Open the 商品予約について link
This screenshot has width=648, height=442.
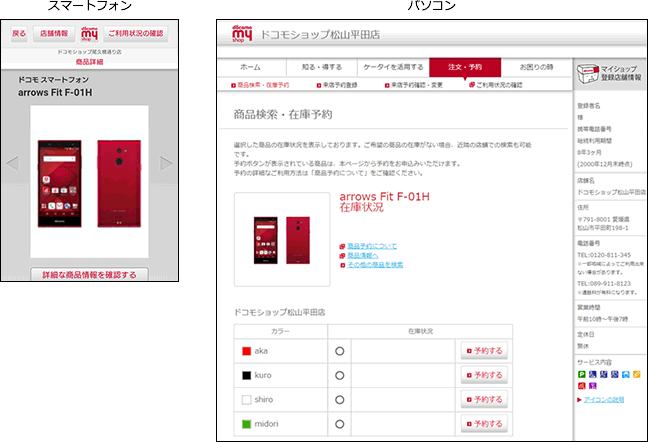click(x=372, y=246)
